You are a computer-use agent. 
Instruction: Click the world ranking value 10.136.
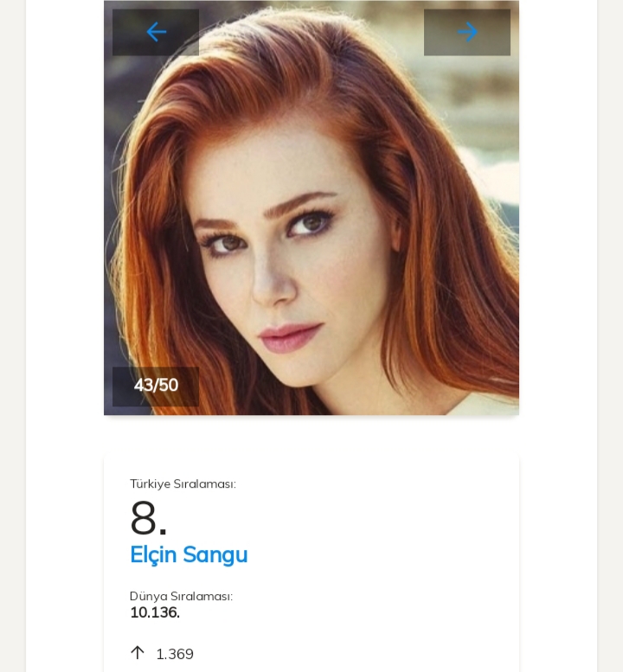[155, 612]
